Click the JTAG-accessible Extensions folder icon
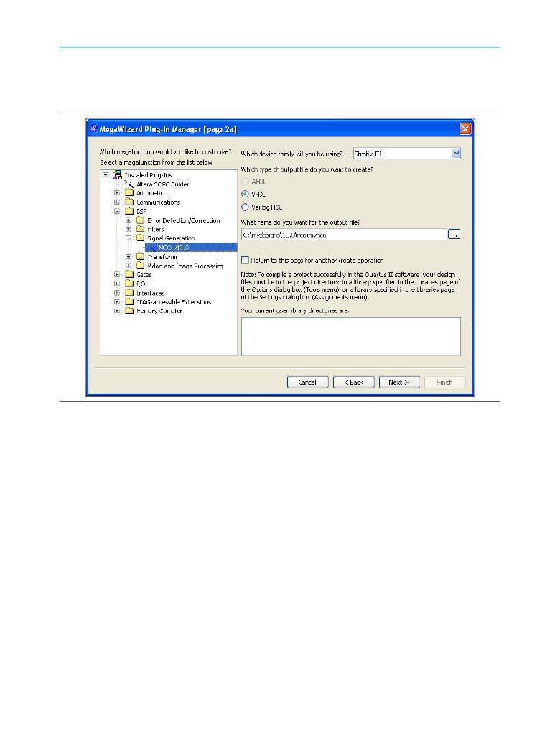The height and width of the screenshot is (745, 560). (129, 301)
